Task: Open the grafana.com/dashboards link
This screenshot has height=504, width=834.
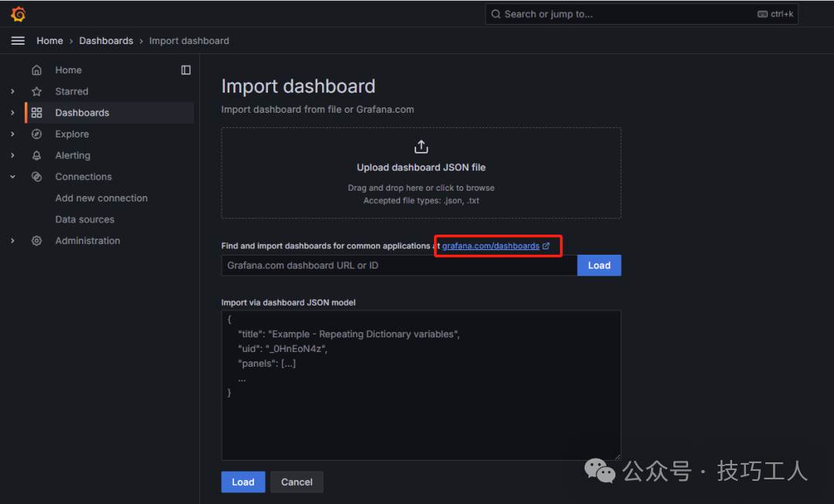Action: [x=491, y=245]
